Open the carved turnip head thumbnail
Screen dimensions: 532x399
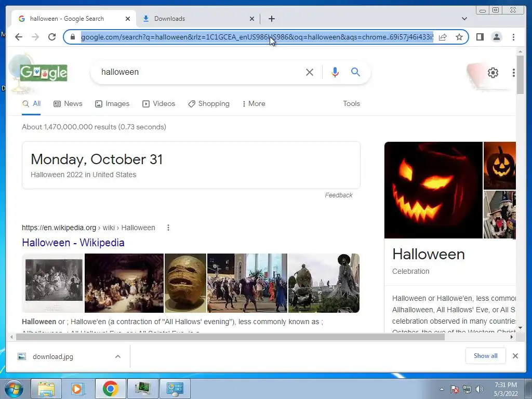185,283
